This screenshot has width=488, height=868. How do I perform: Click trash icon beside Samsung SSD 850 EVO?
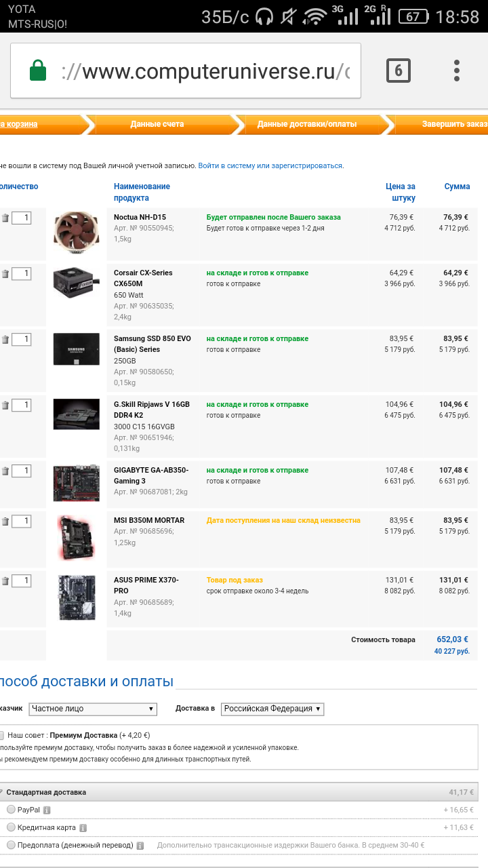[5, 339]
